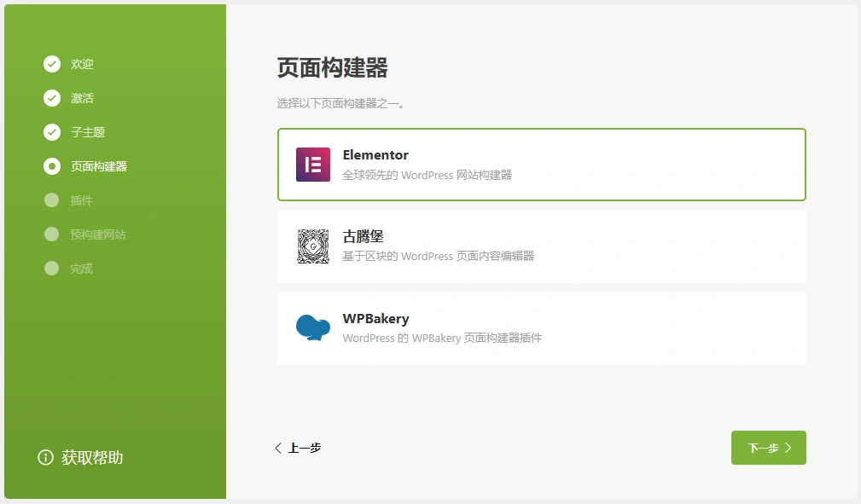
Task: Click the info icon beside 获取帮助
Action: 44,457
